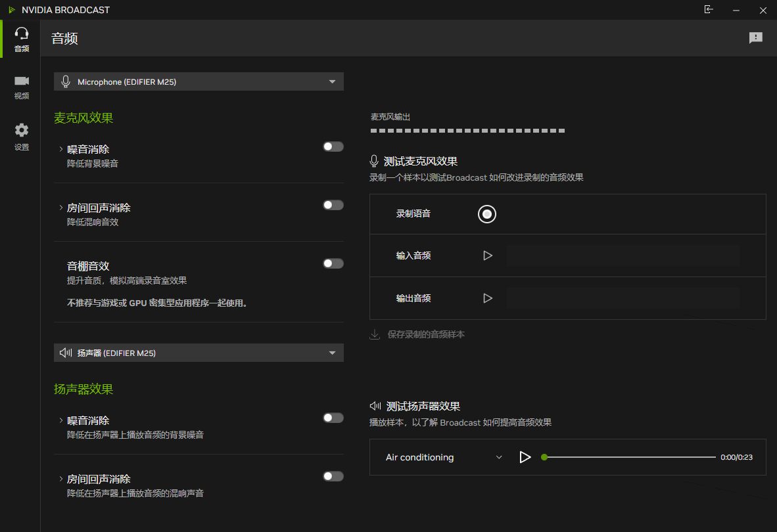Expand speaker 房间回声消除 settings chevron
777x532 pixels.
61,479
